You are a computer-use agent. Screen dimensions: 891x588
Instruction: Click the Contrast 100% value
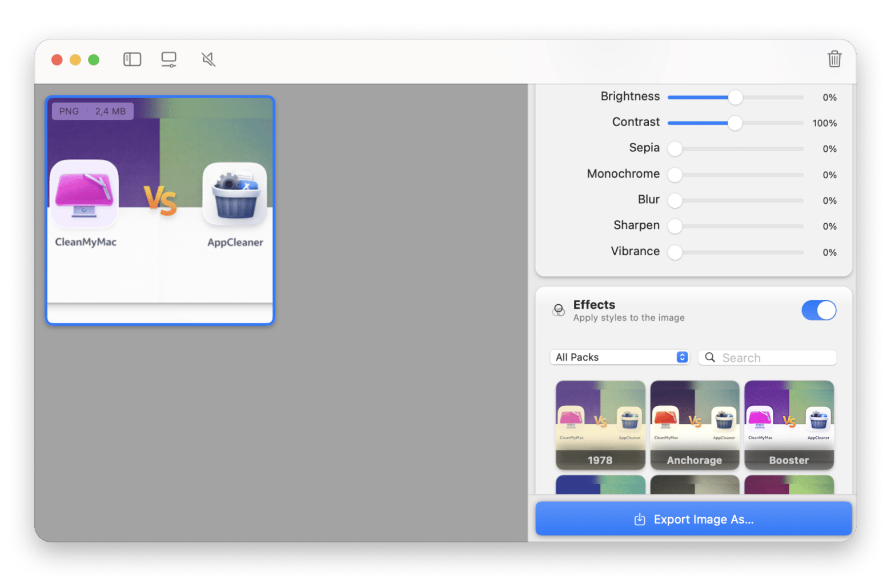coord(825,123)
